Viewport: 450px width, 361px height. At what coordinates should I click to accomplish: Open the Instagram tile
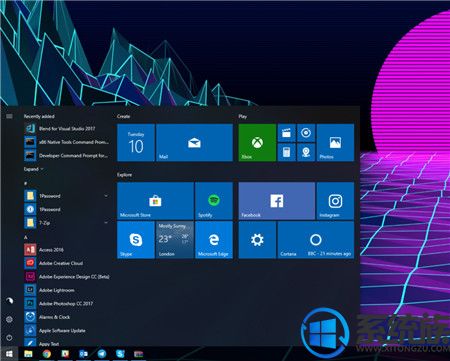pos(335,201)
